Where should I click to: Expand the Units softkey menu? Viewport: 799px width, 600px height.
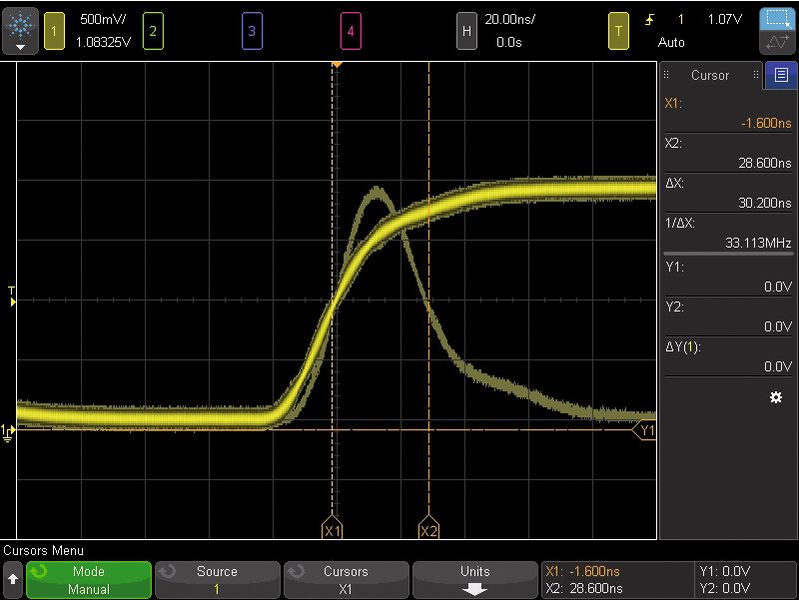pos(475,580)
